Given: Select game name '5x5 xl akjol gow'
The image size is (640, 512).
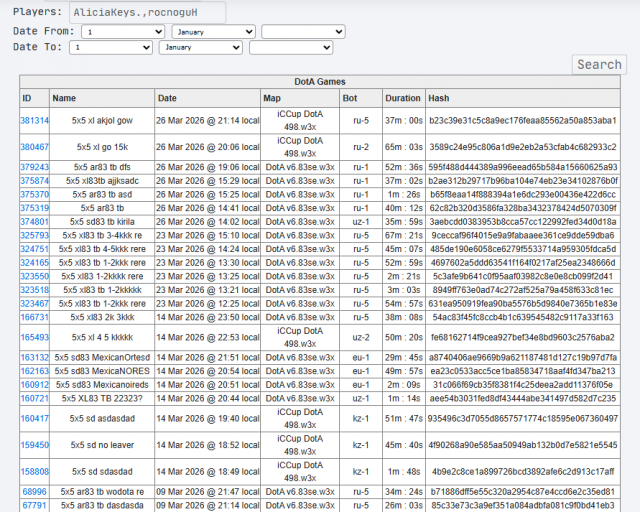Looking at the screenshot, I should coord(102,120).
